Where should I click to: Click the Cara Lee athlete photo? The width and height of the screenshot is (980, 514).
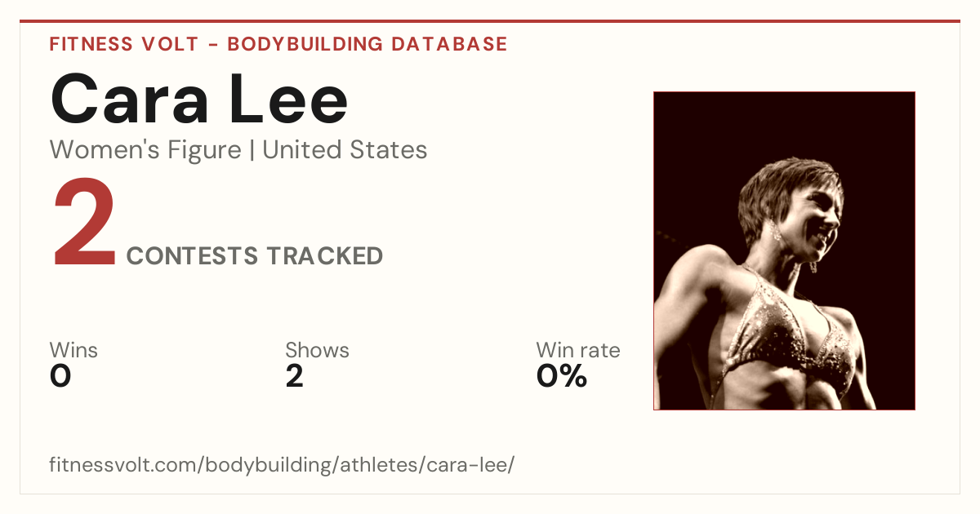(x=784, y=250)
